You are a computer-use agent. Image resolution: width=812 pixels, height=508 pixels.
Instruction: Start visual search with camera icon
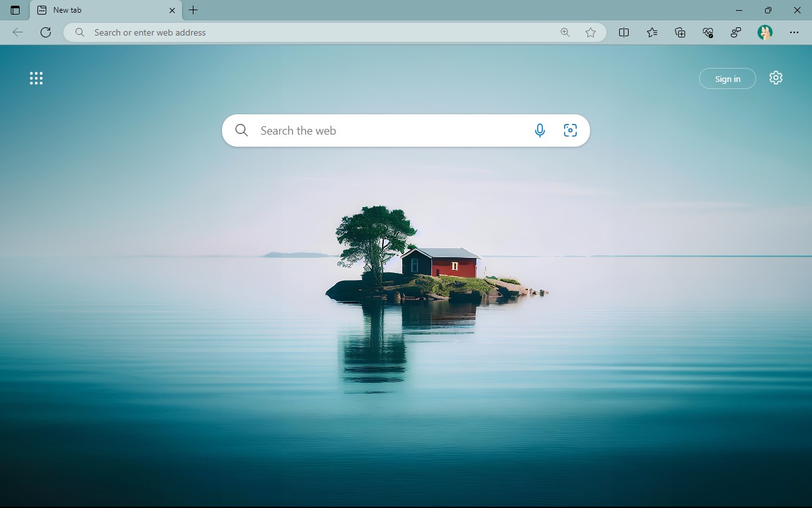[570, 130]
